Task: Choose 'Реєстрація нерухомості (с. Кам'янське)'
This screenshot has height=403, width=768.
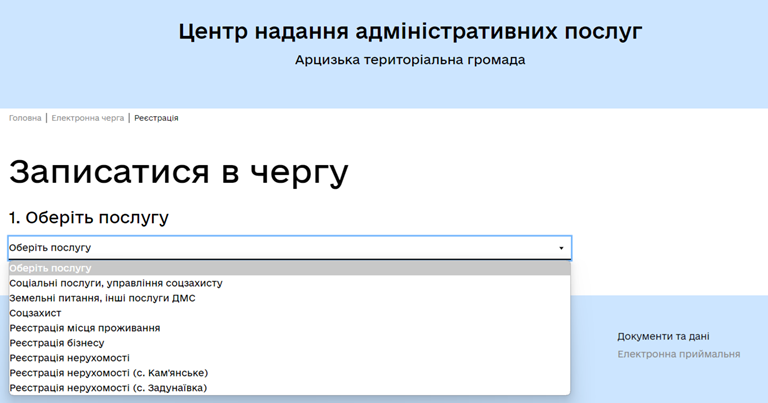Action: tap(289, 373)
